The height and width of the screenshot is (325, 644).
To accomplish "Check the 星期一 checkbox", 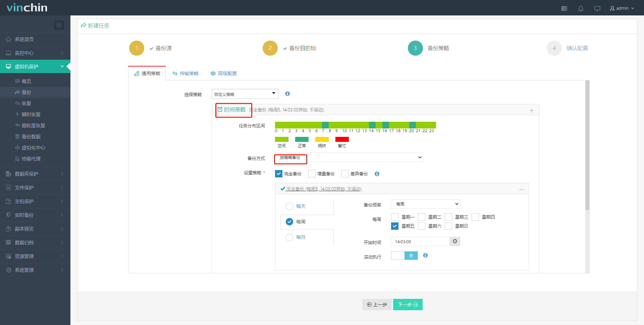I will click(395, 217).
